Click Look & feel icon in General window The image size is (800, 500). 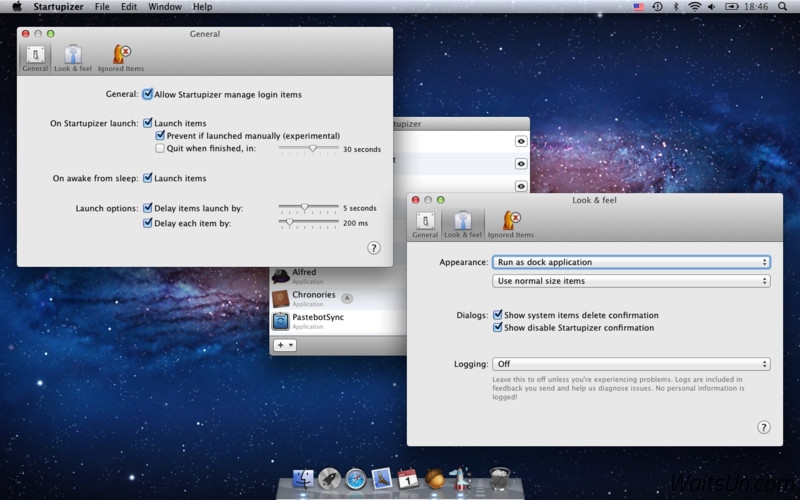(73, 57)
